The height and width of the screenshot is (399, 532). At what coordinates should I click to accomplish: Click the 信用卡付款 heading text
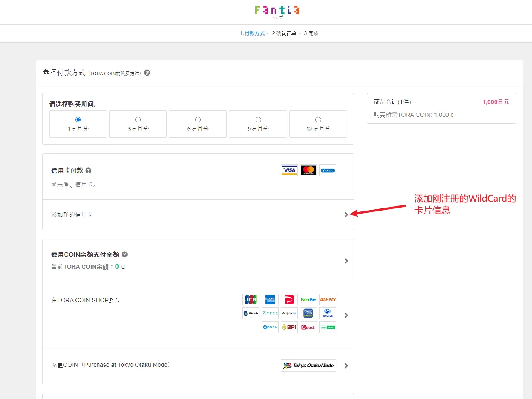click(x=67, y=170)
